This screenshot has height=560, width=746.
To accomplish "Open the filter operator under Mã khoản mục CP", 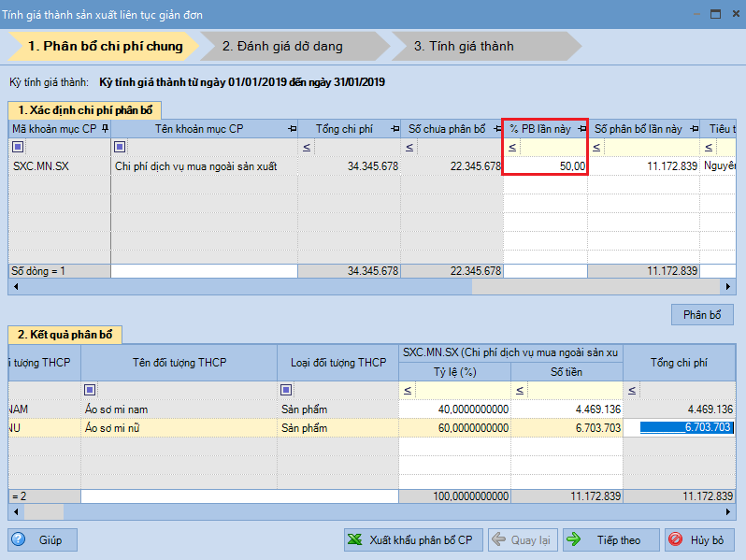I will point(17,147).
